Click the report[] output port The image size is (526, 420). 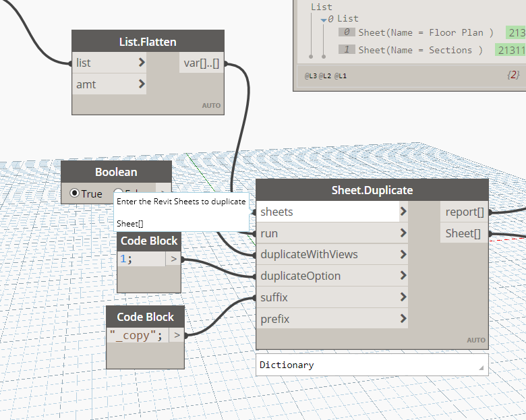(465, 212)
